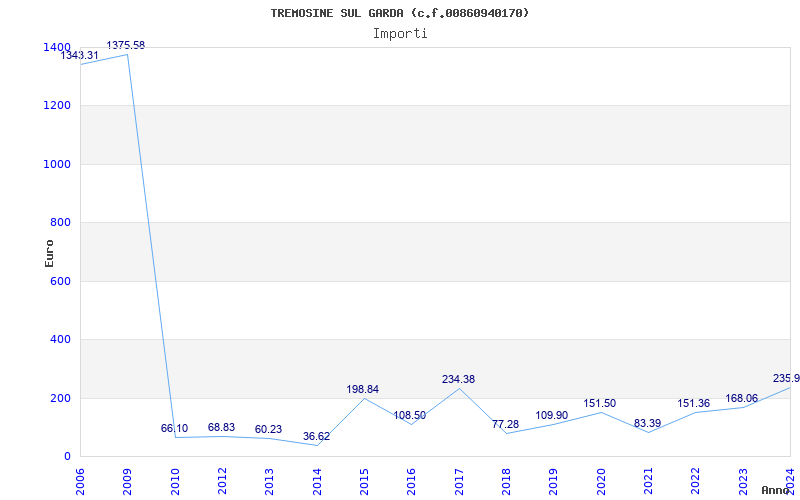The image size is (800, 500).
Task: Select data label 168.06
Action: (741, 398)
